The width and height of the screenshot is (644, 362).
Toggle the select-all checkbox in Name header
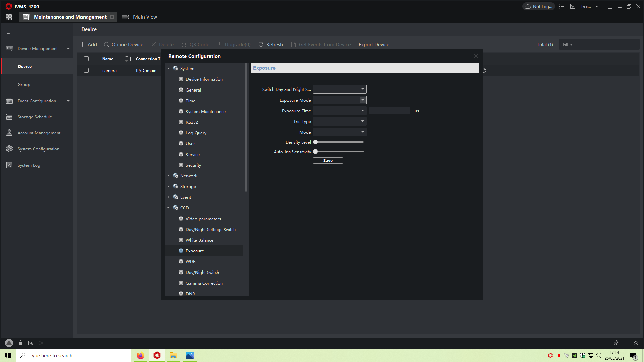[x=86, y=59]
